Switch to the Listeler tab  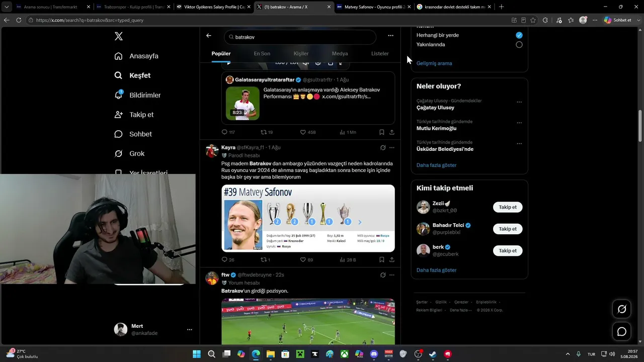coord(380,54)
